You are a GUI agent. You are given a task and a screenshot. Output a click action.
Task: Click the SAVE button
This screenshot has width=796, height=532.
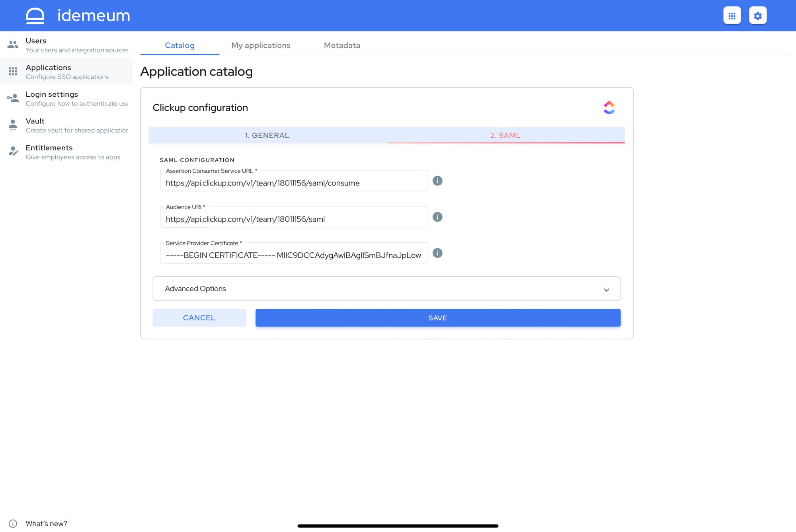pyautogui.click(x=438, y=318)
